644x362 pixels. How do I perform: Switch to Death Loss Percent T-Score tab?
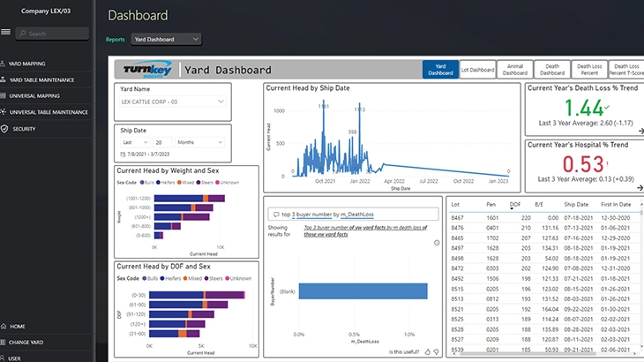(x=626, y=70)
